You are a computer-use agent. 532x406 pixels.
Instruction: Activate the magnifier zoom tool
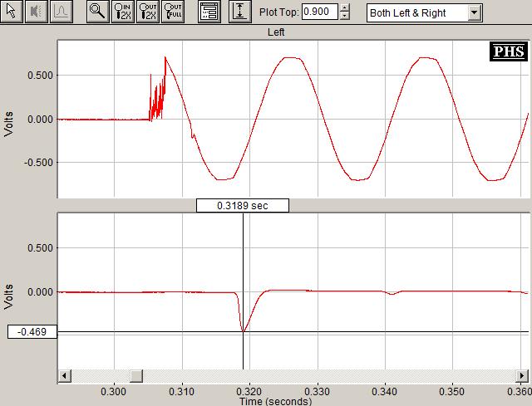pos(98,12)
